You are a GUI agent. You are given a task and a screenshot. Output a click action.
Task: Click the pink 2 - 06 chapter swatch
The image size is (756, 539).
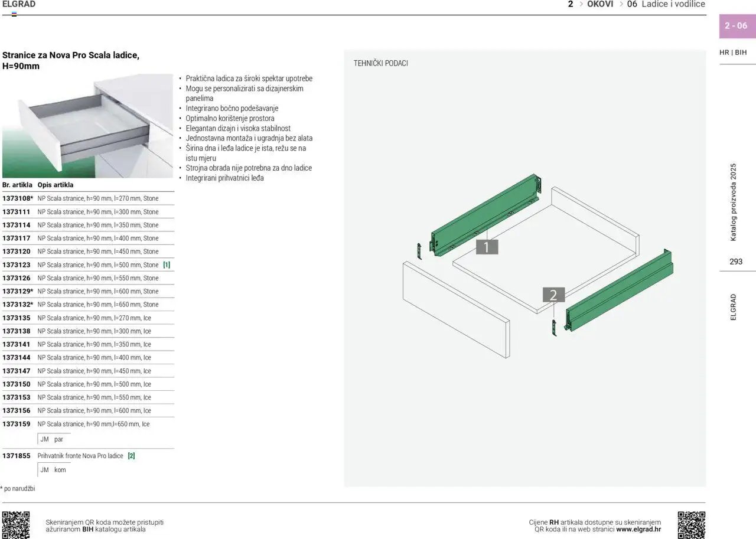[x=737, y=26]
